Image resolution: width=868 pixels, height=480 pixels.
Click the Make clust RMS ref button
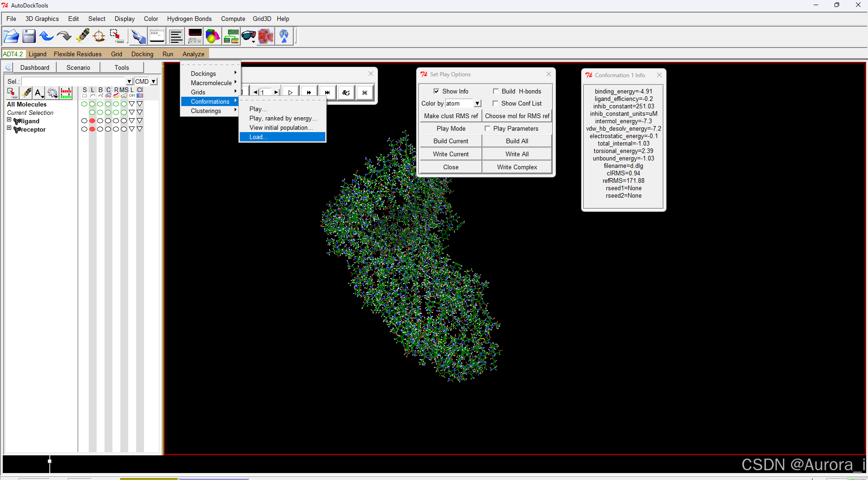451,116
